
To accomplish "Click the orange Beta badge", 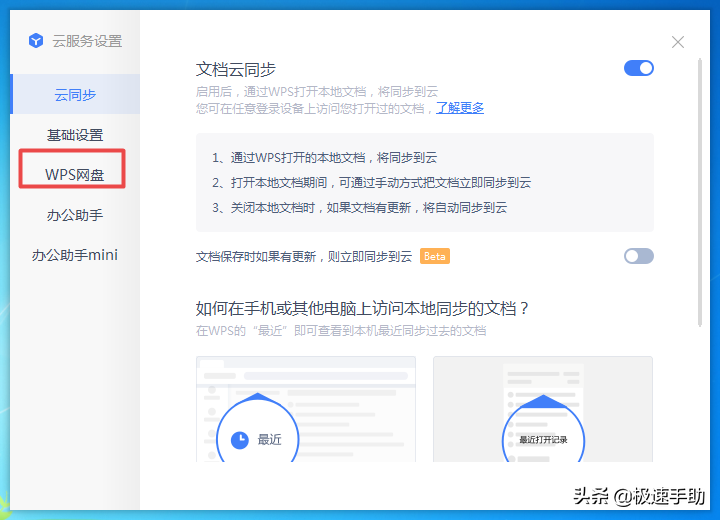I will click(x=434, y=256).
